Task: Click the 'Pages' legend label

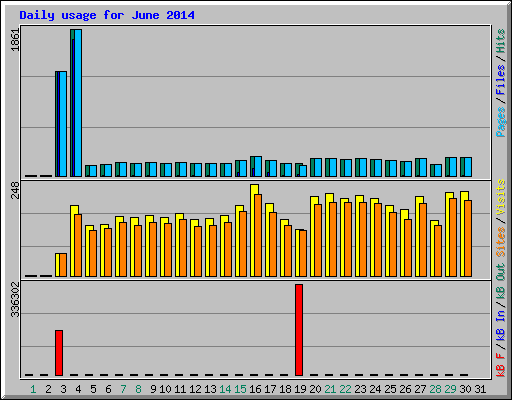Action: 501,122
